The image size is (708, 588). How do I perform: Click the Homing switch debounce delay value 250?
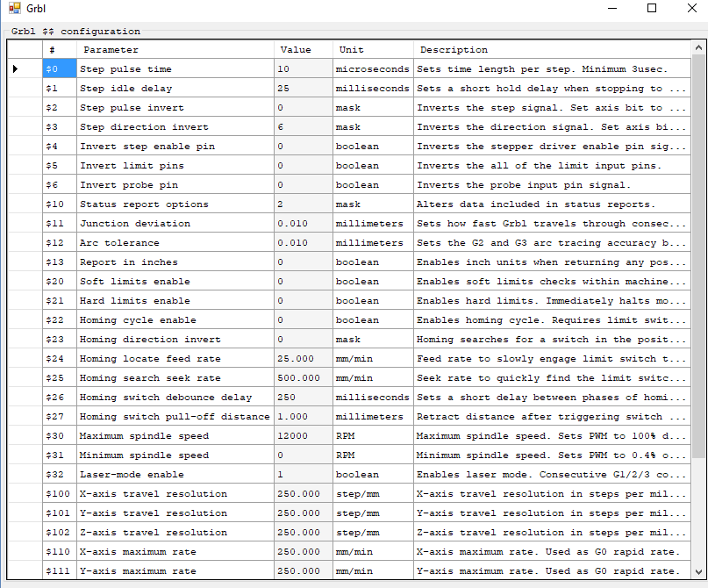point(304,397)
